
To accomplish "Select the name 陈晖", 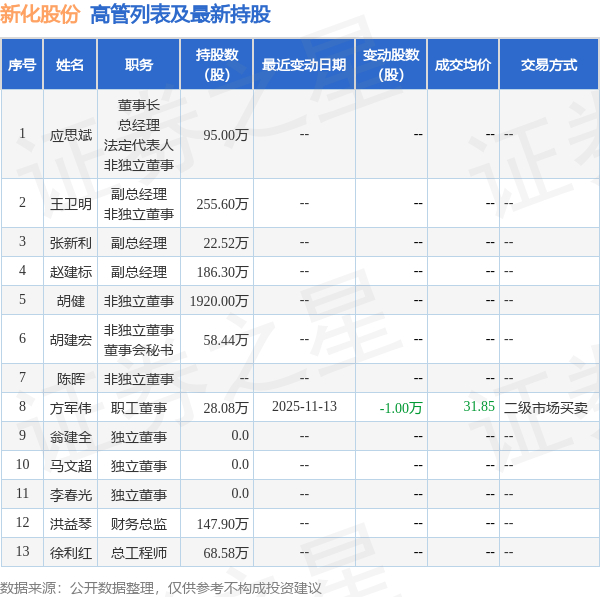I will 71,379.
